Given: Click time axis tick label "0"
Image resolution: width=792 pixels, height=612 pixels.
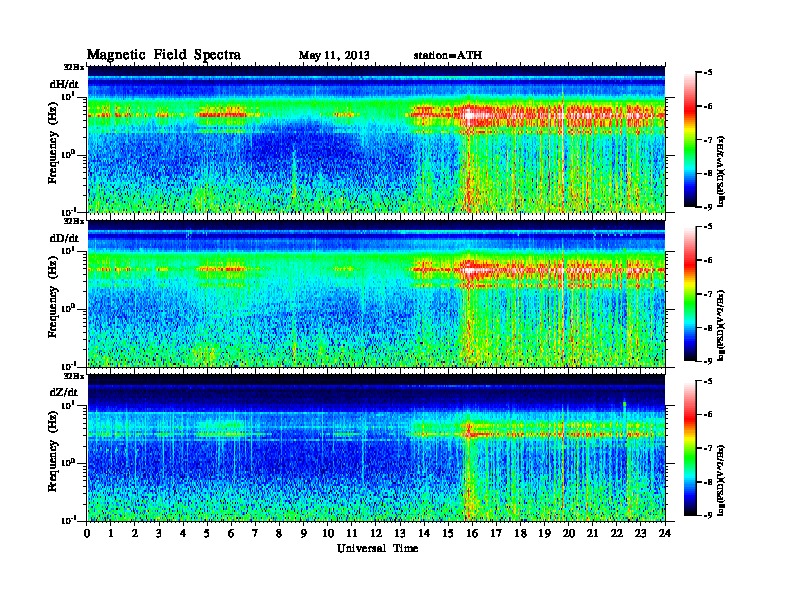Looking at the screenshot, I should [x=87, y=533].
